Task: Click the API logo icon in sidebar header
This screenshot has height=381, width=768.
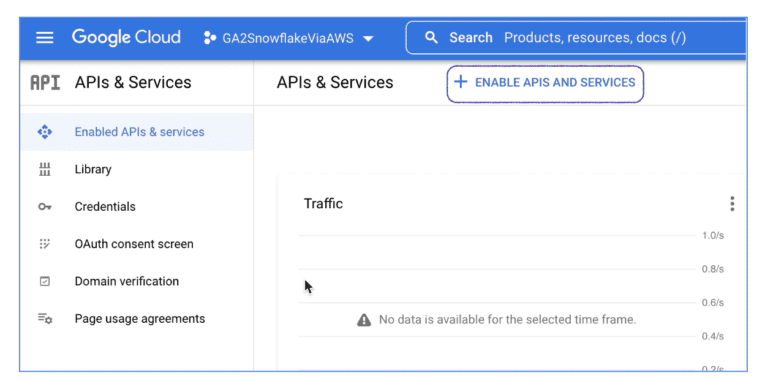Action: click(x=45, y=83)
